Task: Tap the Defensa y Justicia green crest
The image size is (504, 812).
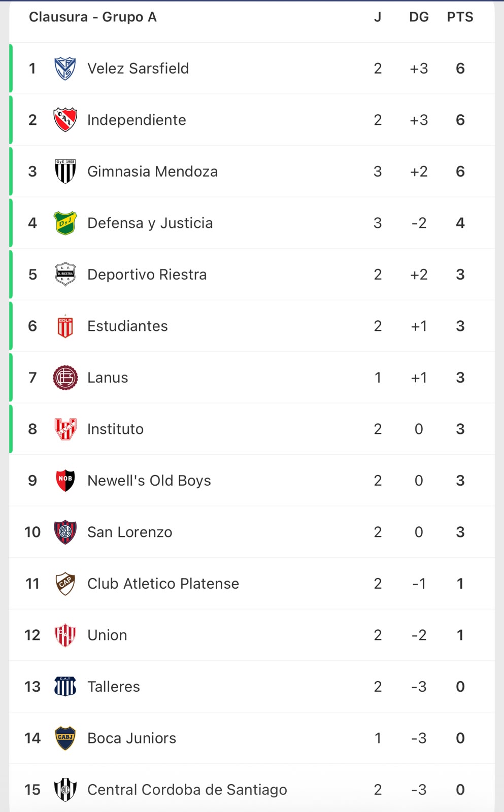Action: (65, 223)
